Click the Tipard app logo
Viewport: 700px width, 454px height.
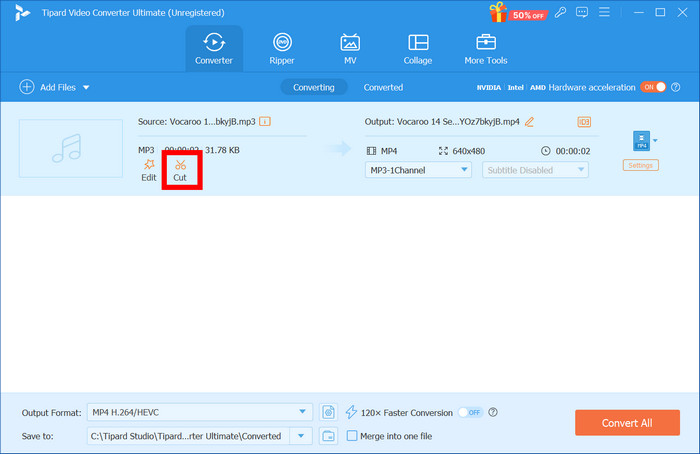coord(21,12)
